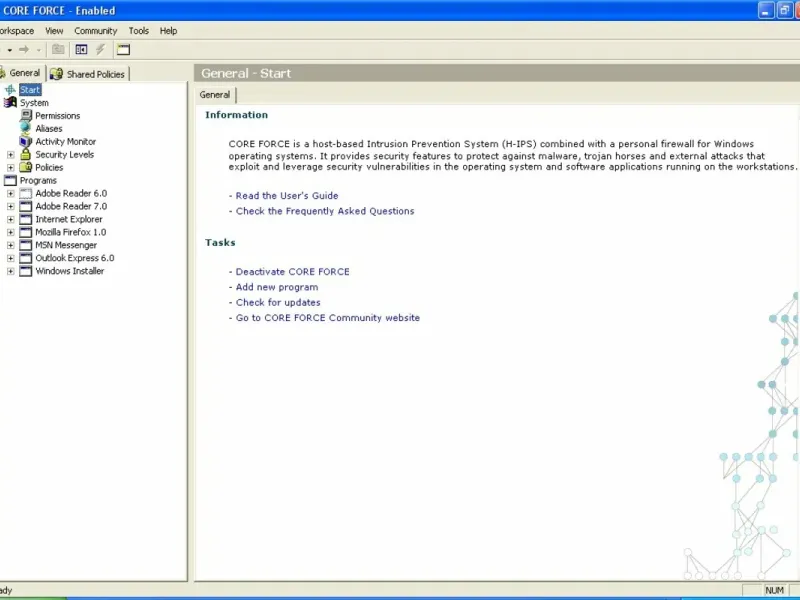Open Check the Frequently Asked Questions link
This screenshot has height=600, width=800.
pyautogui.click(x=325, y=211)
